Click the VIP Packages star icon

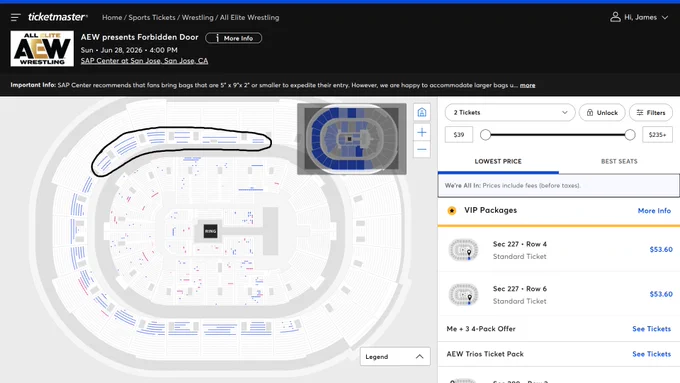tap(452, 211)
